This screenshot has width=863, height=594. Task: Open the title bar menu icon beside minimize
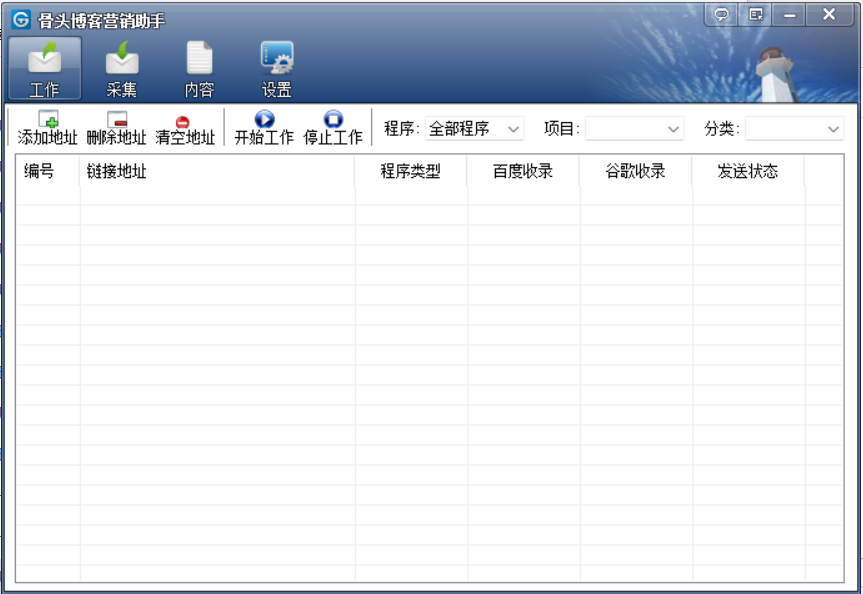pyautogui.click(x=756, y=14)
